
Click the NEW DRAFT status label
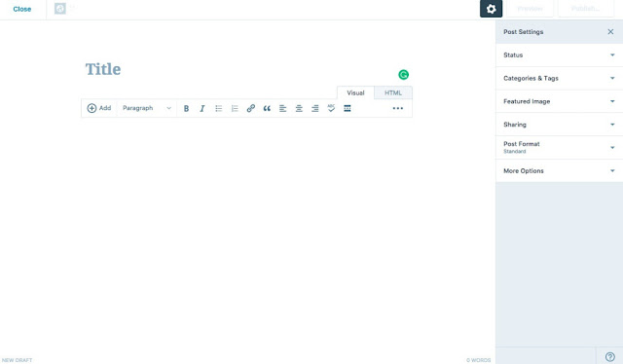click(x=18, y=360)
